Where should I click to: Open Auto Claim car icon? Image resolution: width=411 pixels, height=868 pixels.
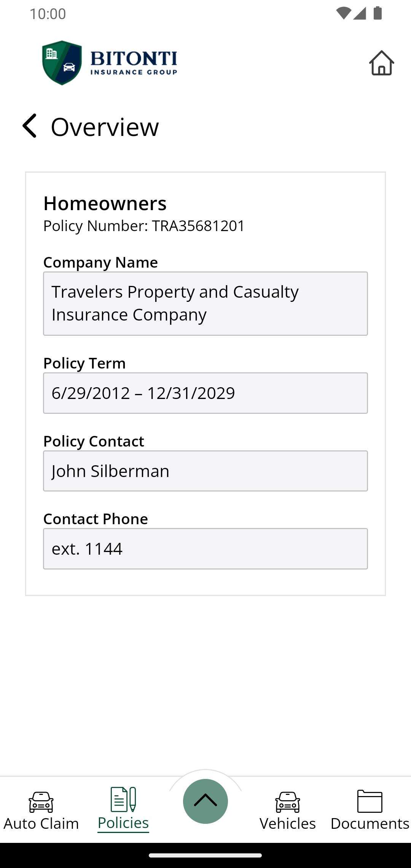point(41,801)
